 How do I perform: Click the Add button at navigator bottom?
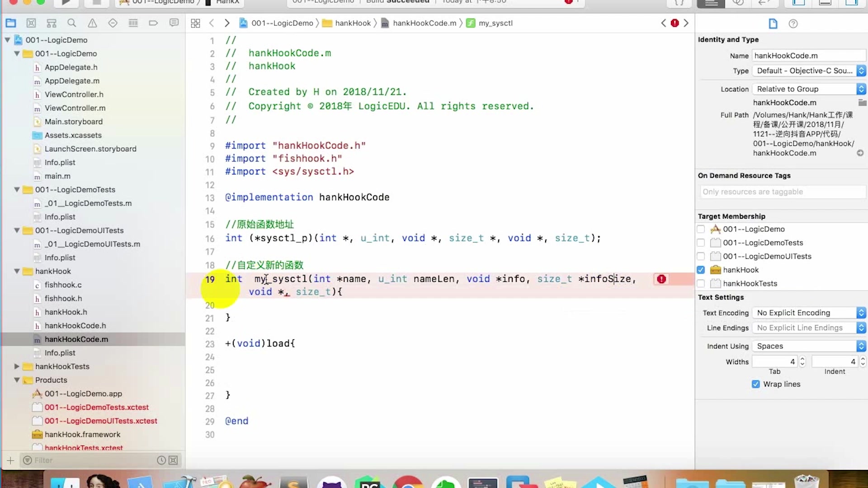click(10, 460)
